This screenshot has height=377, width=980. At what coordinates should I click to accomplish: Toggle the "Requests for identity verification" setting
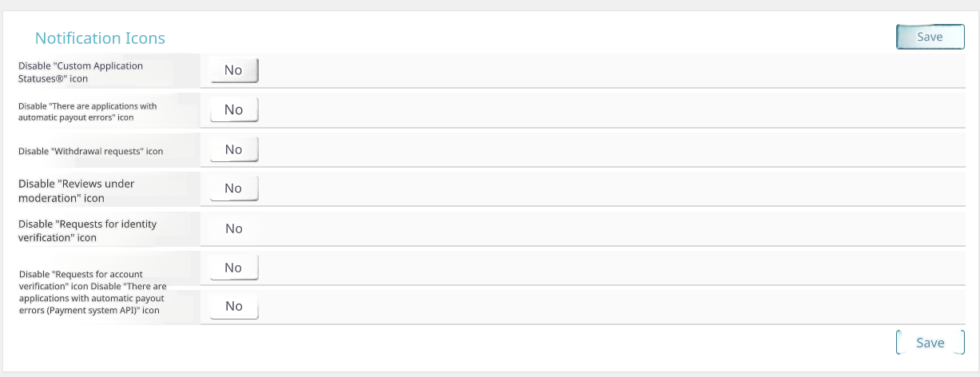pos(234,228)
